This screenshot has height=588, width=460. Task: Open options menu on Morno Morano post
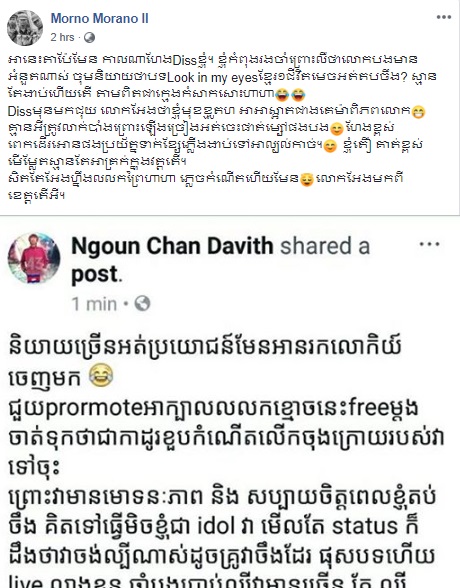[444, 17]
